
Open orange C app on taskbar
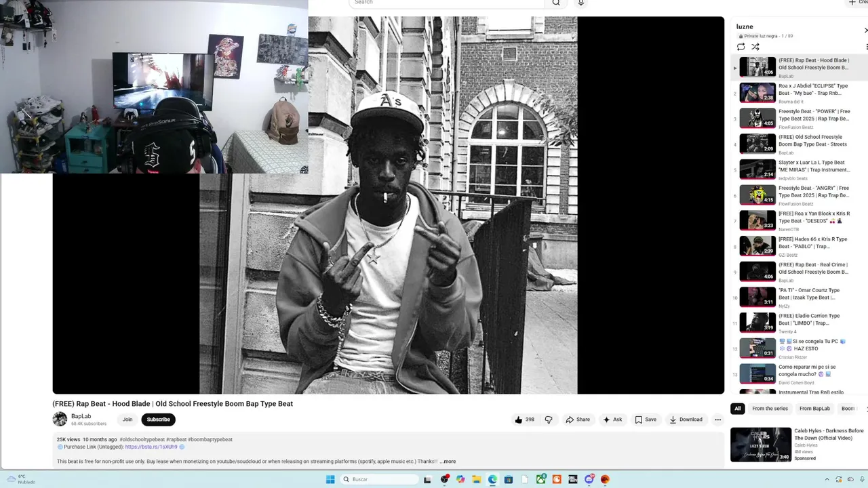(x=557, y=479)
